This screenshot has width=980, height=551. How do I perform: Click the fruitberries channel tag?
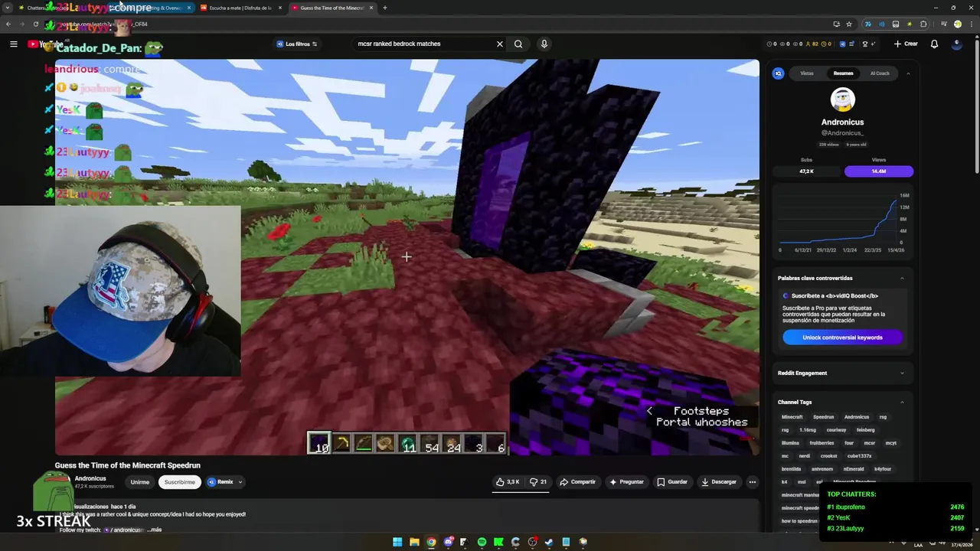(822, 443)
